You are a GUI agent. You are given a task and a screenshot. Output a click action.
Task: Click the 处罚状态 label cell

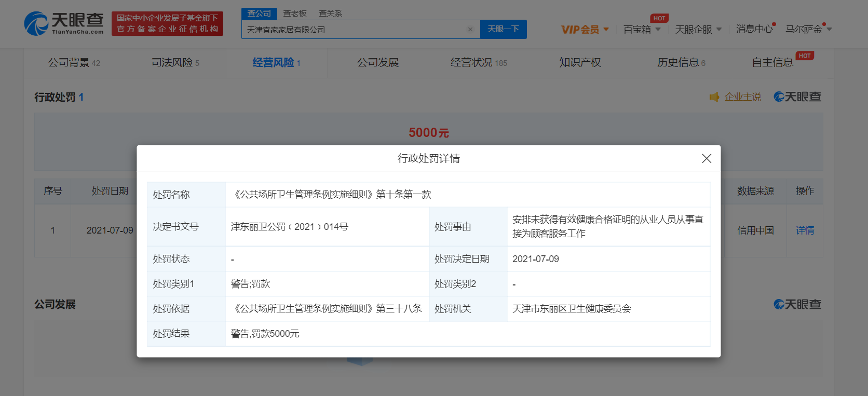click(x=186, y=259)
